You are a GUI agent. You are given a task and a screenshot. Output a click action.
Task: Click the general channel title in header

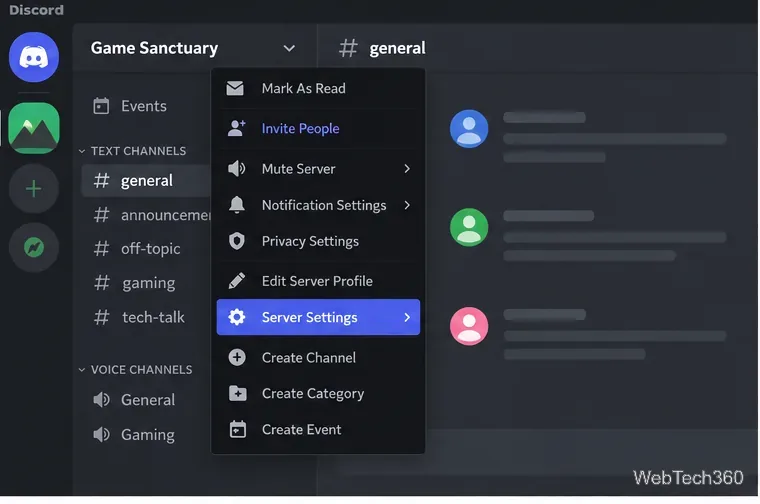(397, 48)
